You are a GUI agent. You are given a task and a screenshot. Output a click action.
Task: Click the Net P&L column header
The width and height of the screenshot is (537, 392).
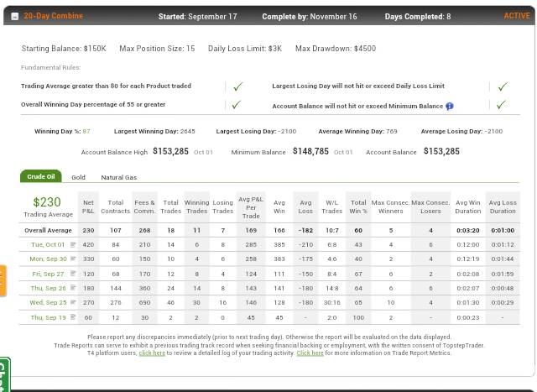[x=88, y=207]
